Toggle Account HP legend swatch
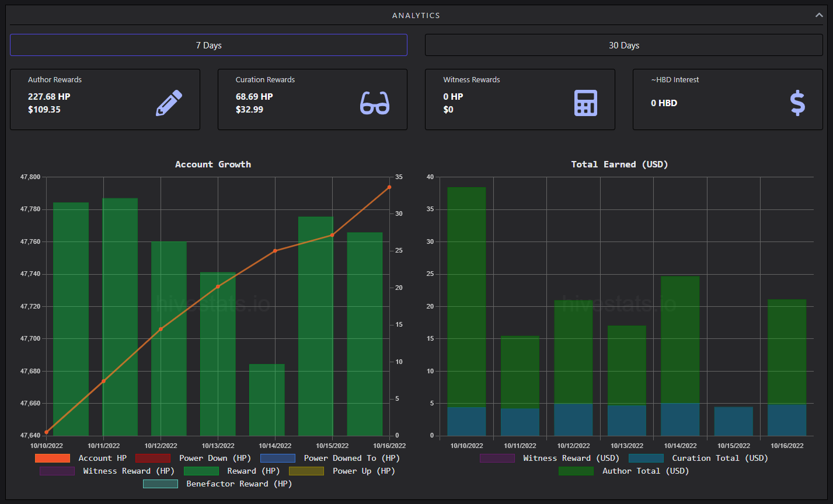 [53, 459]
